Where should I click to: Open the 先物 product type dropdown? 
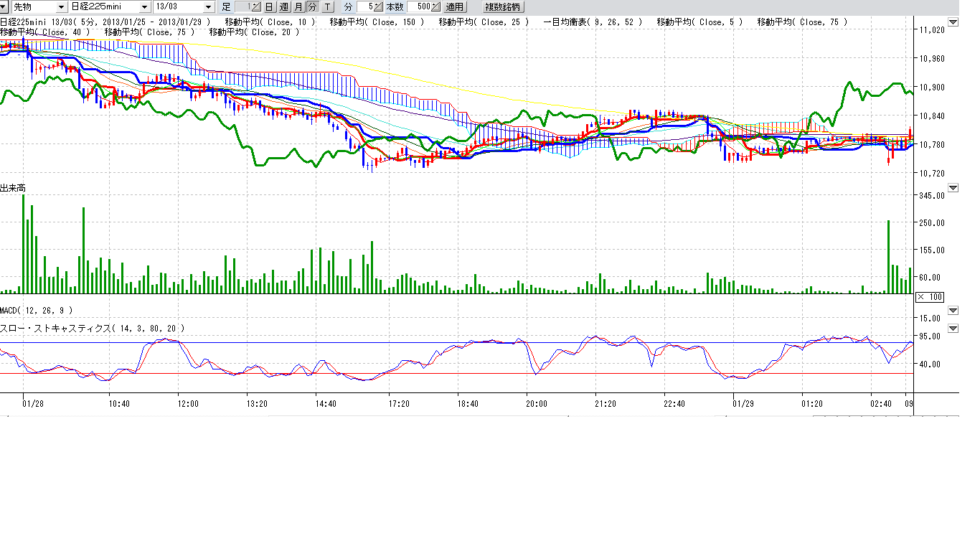pos(61,6)
